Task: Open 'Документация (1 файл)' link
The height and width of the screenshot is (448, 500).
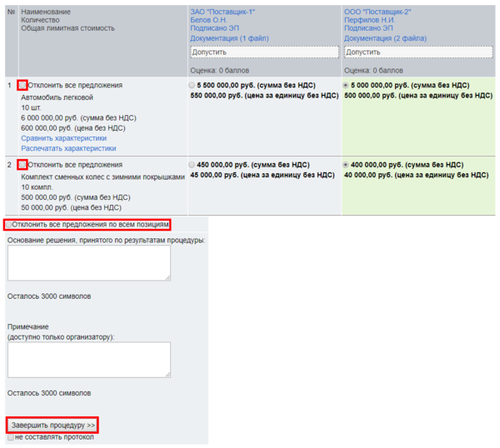Action: tap(229, 38)
